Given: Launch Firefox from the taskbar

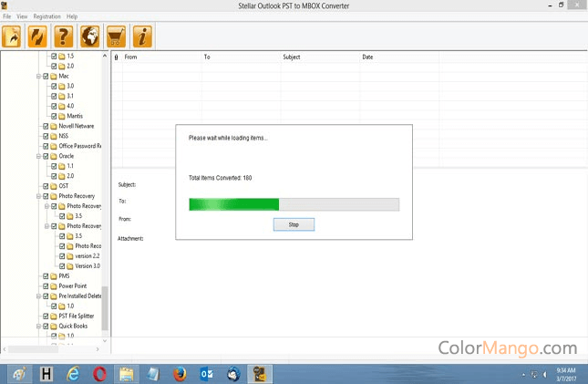Looking at the screenshot, I should click(x=179, y=373).
